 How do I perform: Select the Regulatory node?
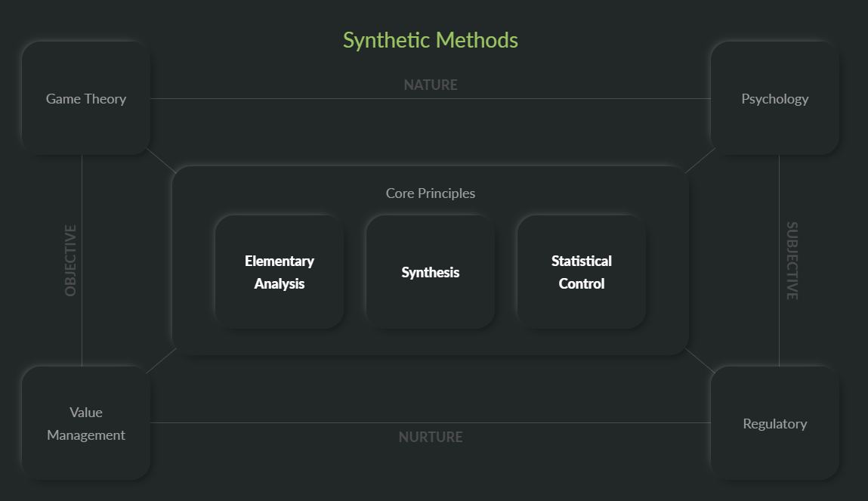pyautogui.click(x=774, y=423)
